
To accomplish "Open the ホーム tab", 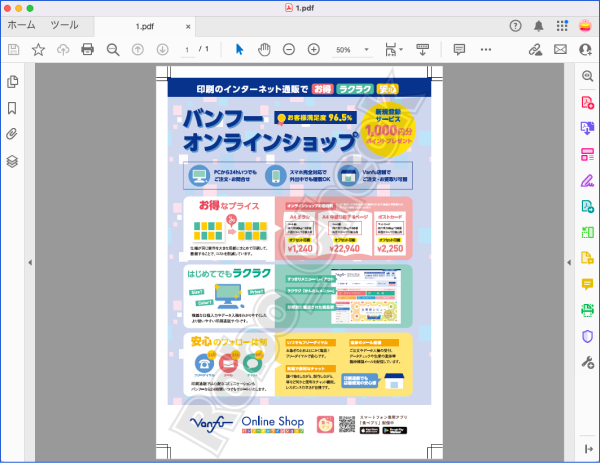I will (21, 25).
